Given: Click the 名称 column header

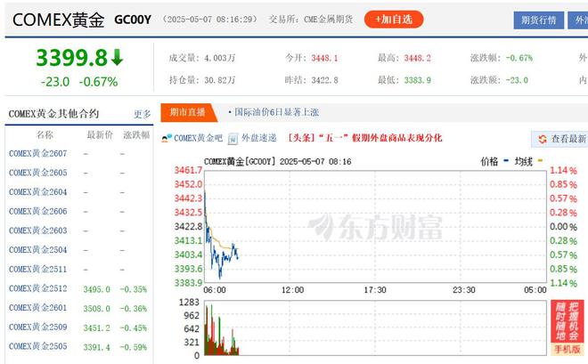Looking at the screenshot, I should [x=45, y=134].
